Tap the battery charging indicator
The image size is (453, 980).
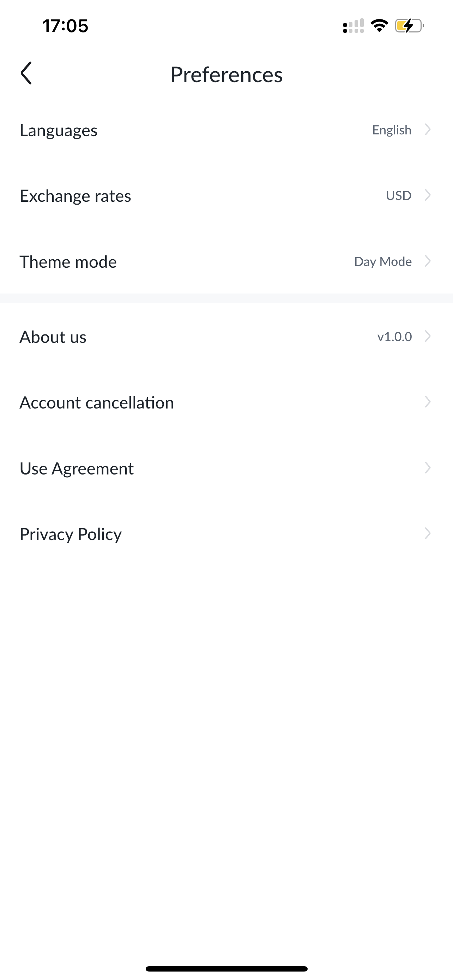point(409,25)
